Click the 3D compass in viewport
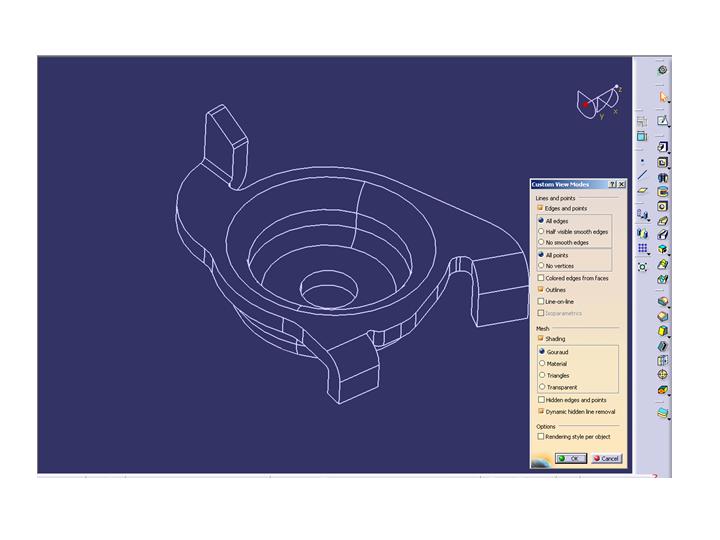Image resolution: width=720 pixels, height=540 pixels. (599, 102)
